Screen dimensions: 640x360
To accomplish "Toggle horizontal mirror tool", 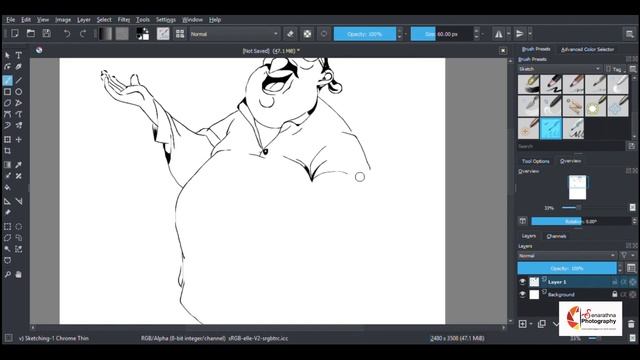I will pos(499,34).
